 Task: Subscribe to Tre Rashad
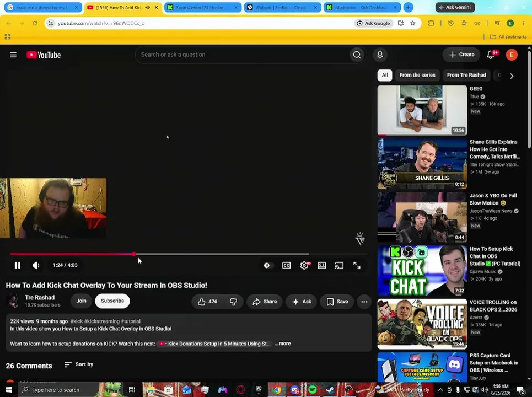112,301
